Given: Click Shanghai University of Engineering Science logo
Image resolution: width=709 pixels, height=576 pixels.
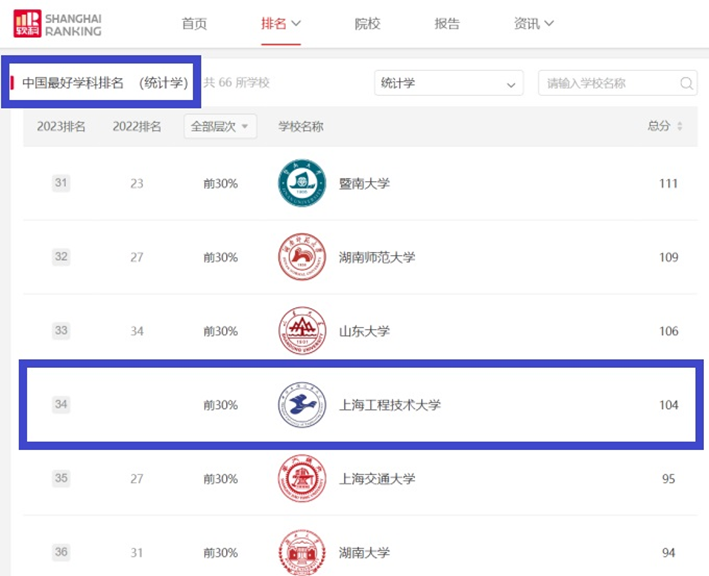Looking at the screenshot, I should 301,405.
